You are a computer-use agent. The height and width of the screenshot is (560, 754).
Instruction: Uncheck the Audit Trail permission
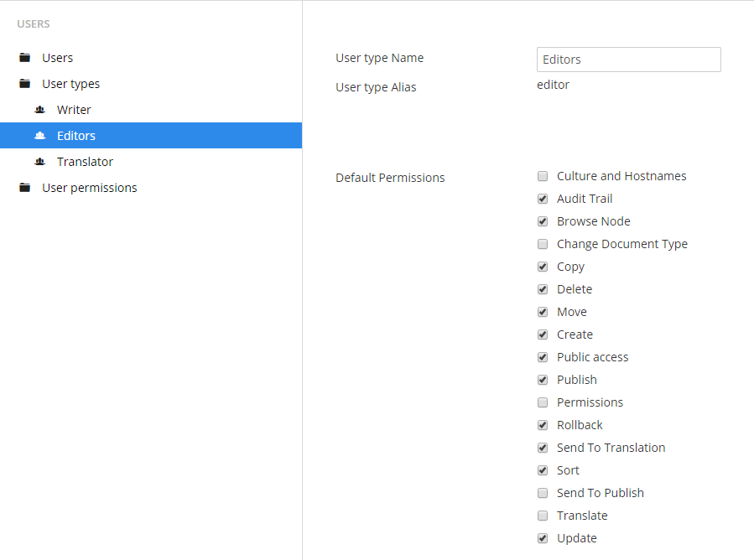543,199
